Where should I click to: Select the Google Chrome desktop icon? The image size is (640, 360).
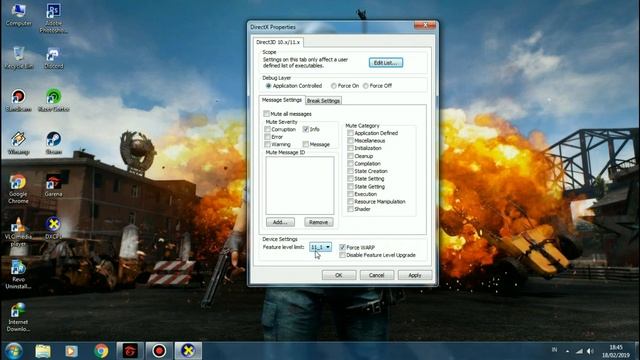tap(18, 189)
